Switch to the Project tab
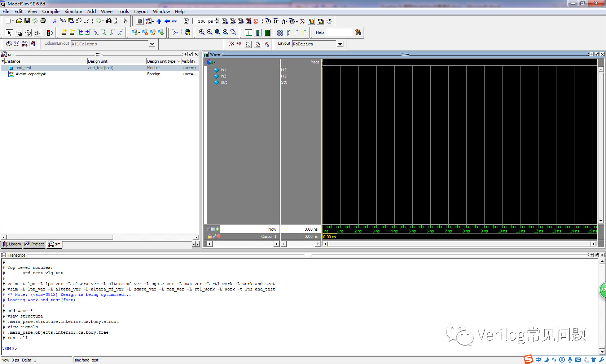Viewport: 606px width, 364px height. pos(34,244)
